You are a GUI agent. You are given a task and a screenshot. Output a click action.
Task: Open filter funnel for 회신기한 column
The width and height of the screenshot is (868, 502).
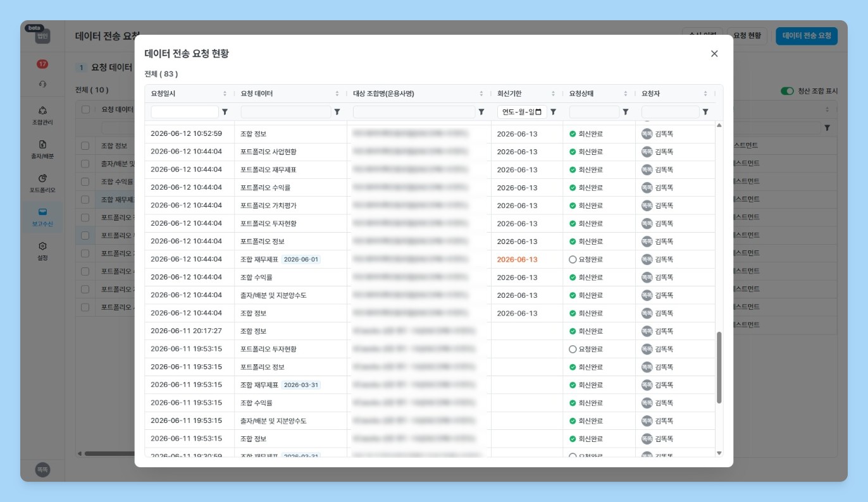tap(554, 112)
